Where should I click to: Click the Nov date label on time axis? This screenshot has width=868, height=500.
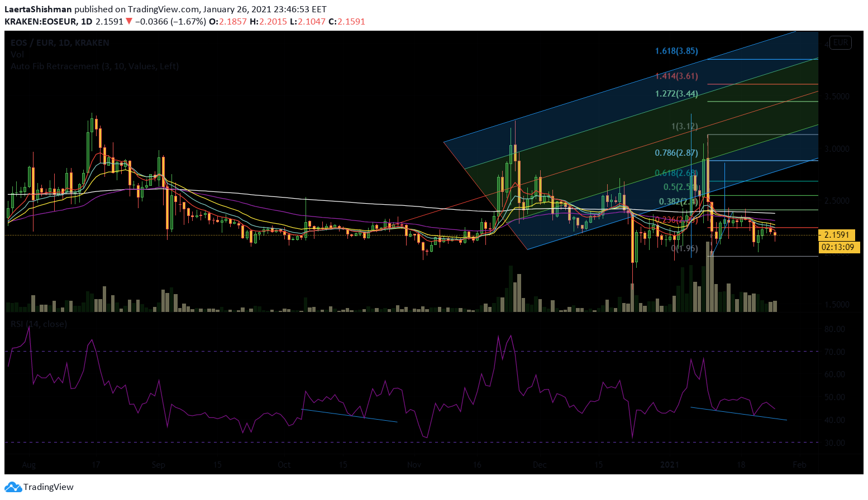[414, 465]
